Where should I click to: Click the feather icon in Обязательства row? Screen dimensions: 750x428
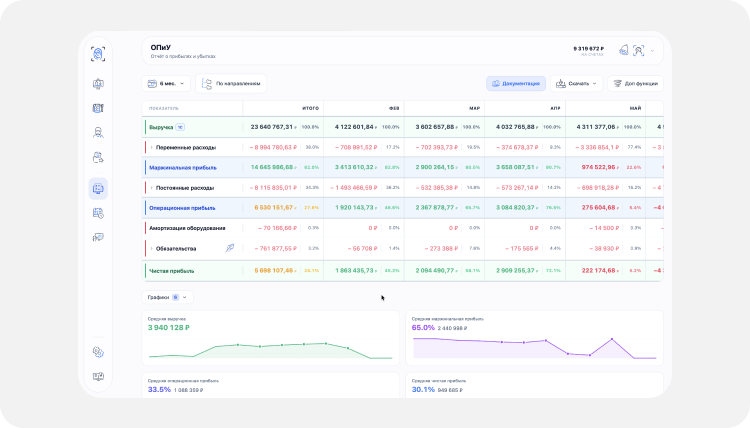click(x=230, y=248)
